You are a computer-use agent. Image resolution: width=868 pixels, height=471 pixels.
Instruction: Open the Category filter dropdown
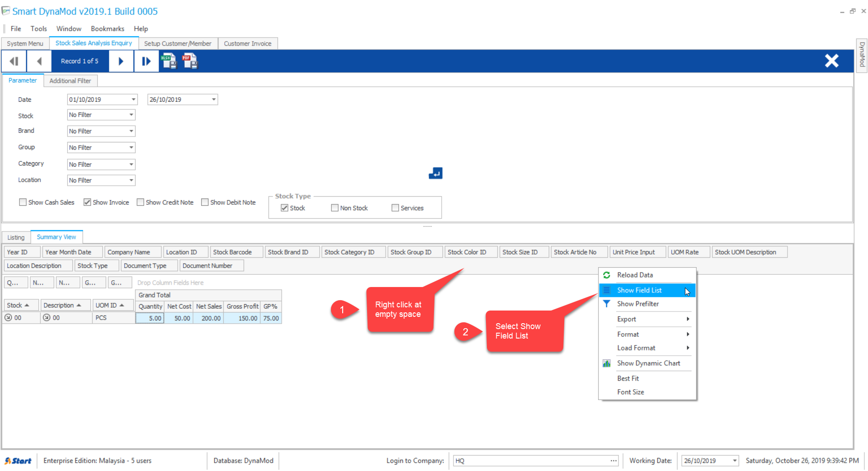[131, 165]
